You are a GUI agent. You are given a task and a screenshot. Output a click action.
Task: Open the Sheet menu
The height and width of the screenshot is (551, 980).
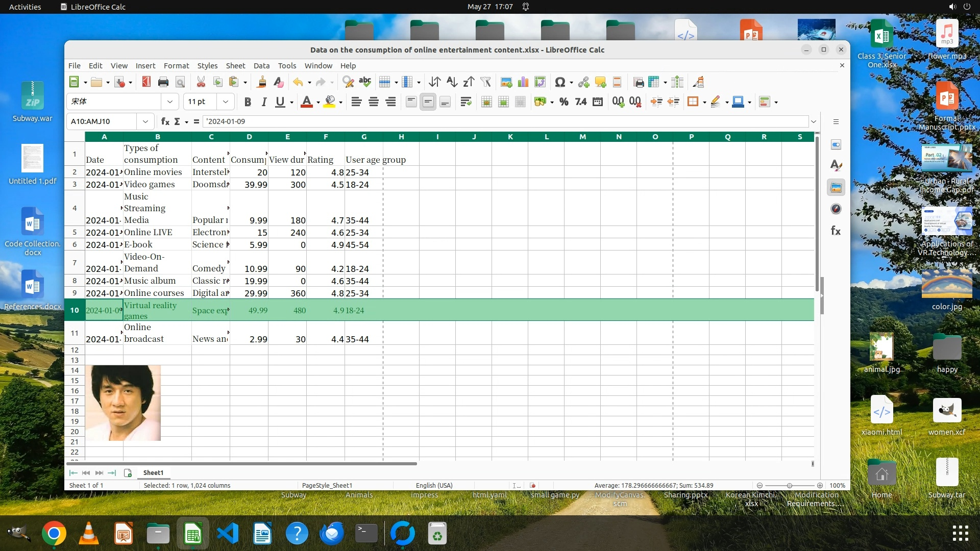pyautogui.click(x=235, y=66)
